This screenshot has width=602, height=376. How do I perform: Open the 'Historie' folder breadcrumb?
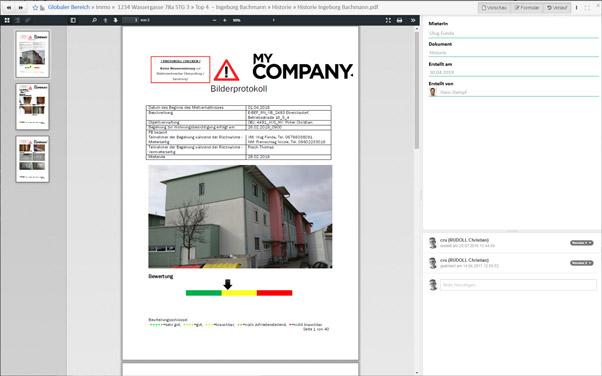pos(282,7)
